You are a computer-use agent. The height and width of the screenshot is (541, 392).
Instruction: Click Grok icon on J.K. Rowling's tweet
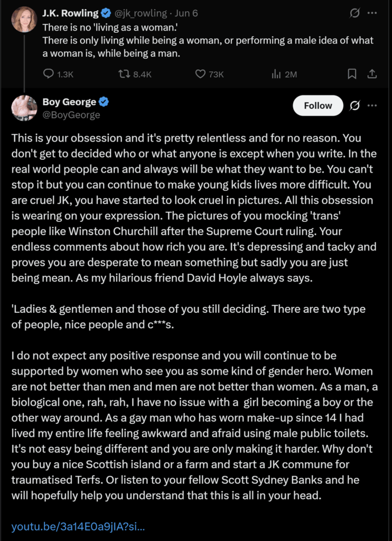click(354, 13)
